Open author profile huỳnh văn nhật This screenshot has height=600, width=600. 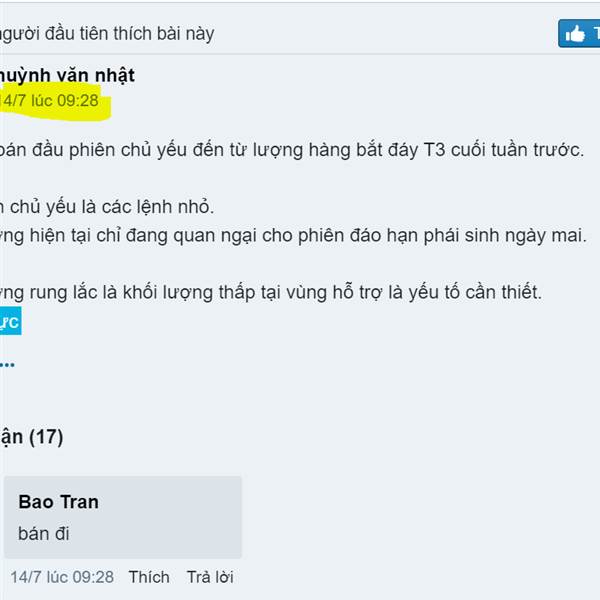pyautogui.click(x=67, y=75)
